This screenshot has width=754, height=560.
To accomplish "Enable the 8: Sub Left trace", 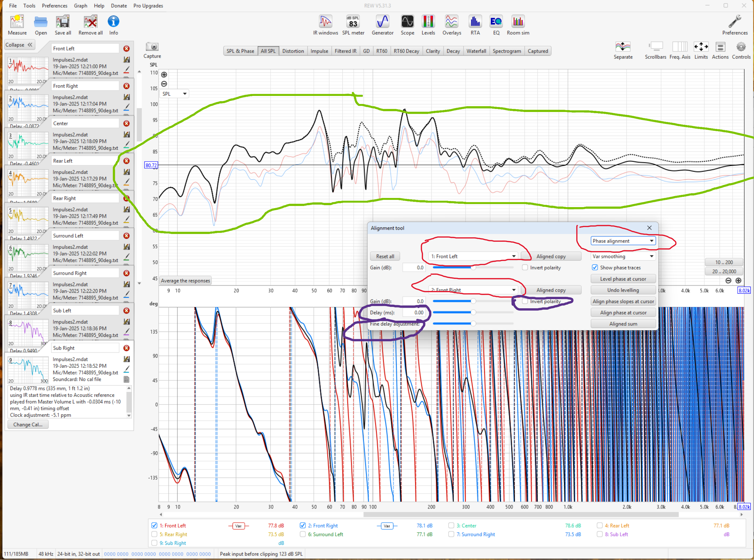I will coord(600,534).
